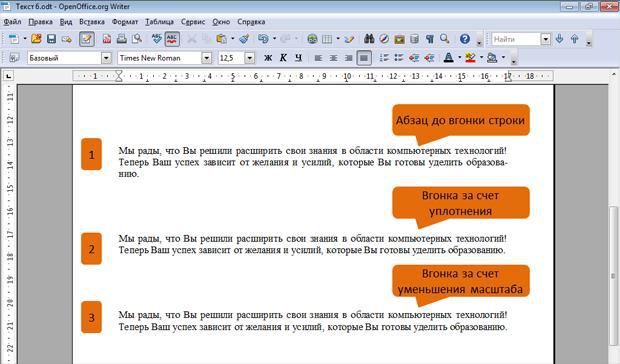Find next with down arrow

pyautogui.click(x=559, y=39)
